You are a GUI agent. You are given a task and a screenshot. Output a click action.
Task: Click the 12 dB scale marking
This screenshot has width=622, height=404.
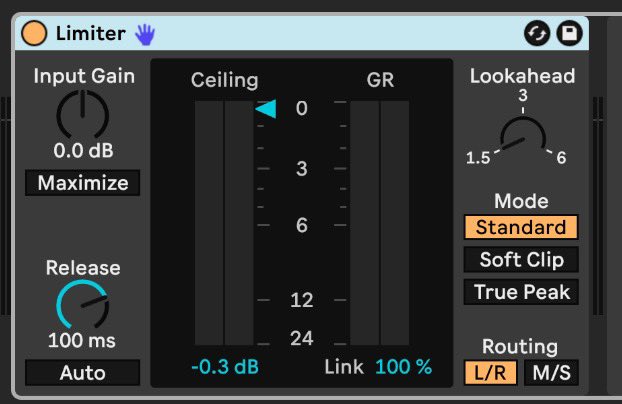coord(301,300)
